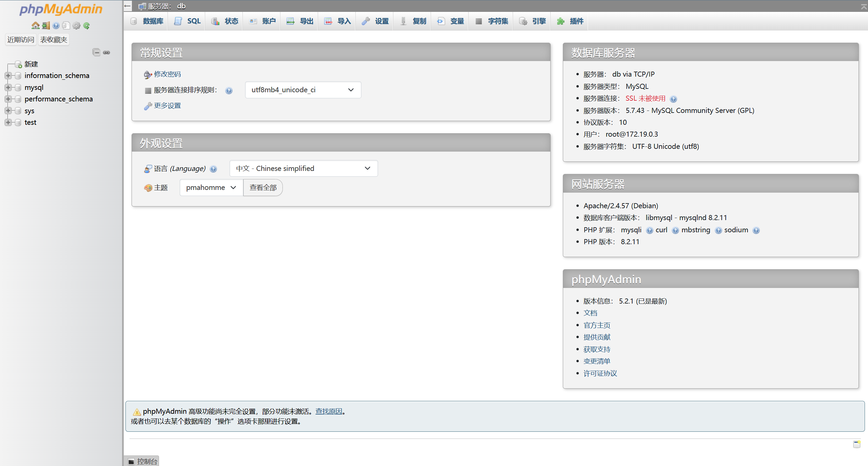Expand the information_schema database node
Image resolution: width=868 pixels, height=466 pixels.
coord(8,76)
